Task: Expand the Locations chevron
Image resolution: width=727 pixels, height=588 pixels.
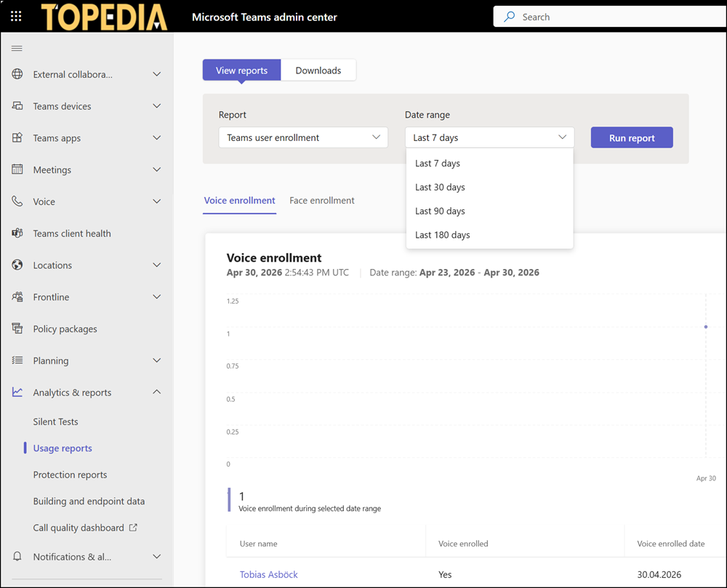Action: (x=157, y=265)
